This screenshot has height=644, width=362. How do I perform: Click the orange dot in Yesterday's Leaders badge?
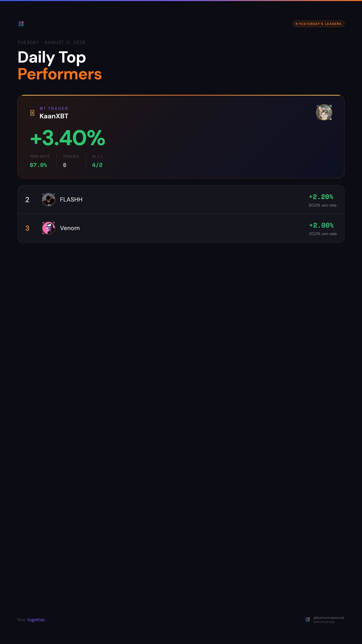297,24
